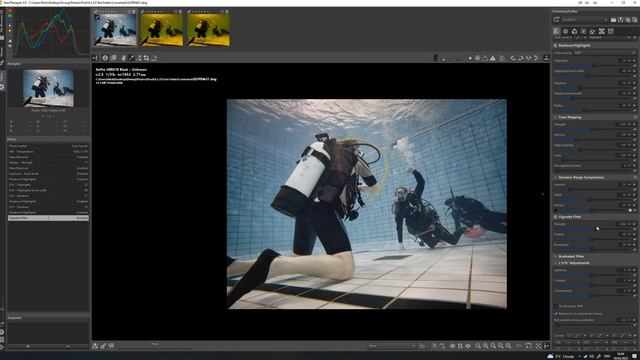This screenshot has height=360, width=640.
Task: Disable the Shadows/Highlights tool power button
Action: (556, 46)
